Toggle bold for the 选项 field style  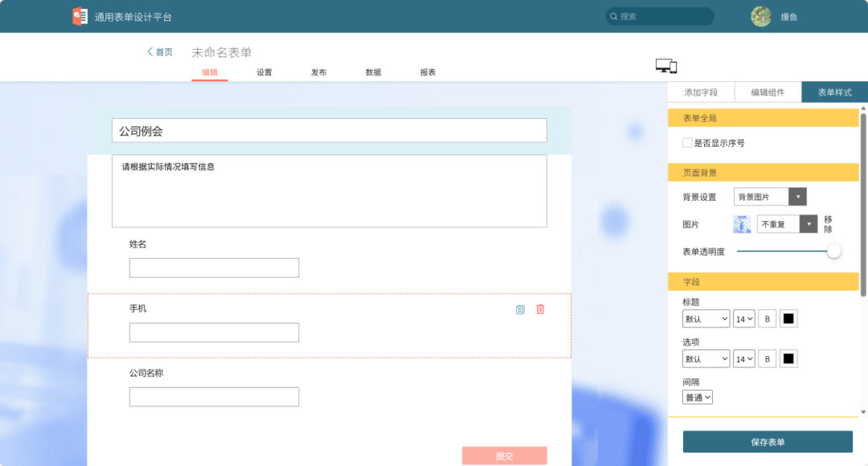click(767, 358)
